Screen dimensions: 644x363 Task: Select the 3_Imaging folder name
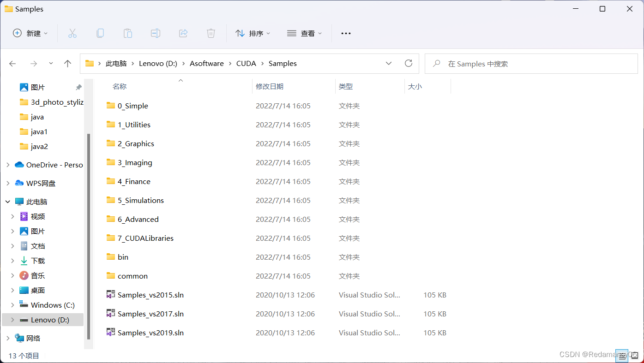[135, 162]
